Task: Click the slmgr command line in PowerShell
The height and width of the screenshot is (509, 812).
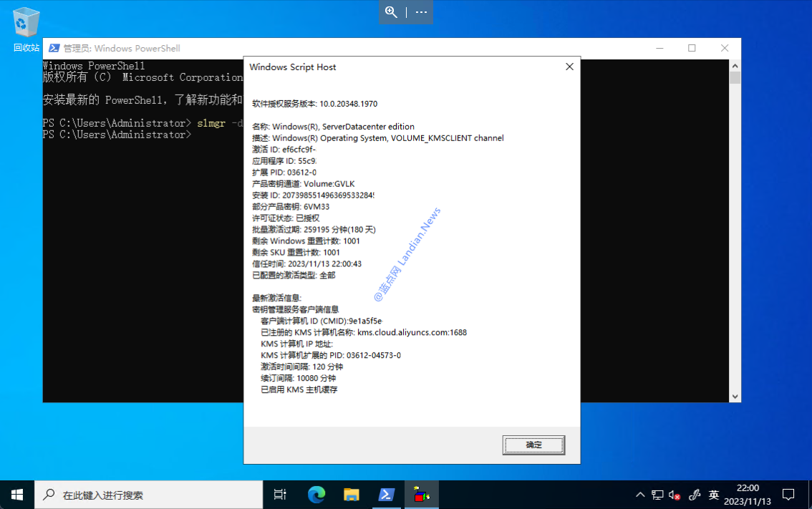Action: click(x=143, y=123)
